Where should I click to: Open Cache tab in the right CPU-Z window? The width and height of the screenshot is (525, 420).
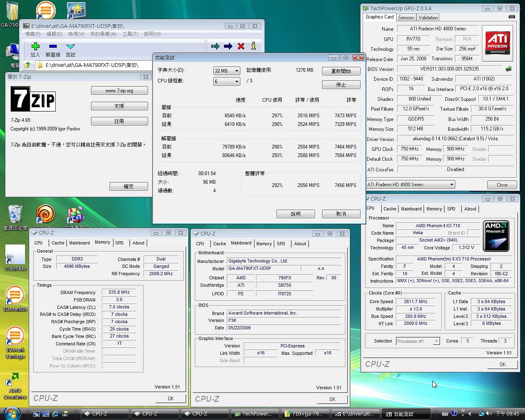(x=390, y=209)
